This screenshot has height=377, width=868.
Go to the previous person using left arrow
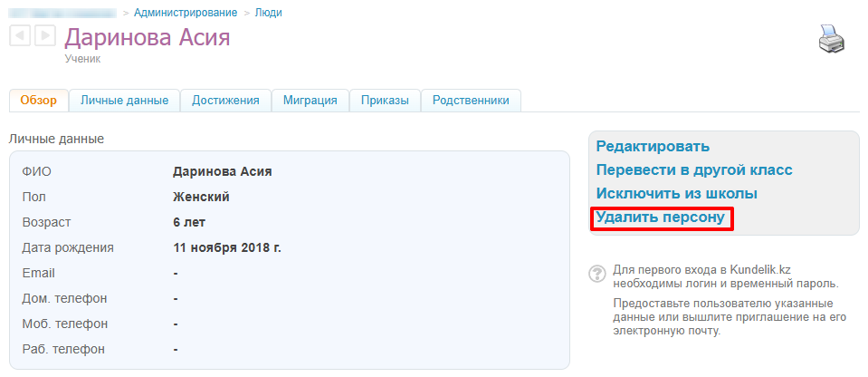click(20, 36)
